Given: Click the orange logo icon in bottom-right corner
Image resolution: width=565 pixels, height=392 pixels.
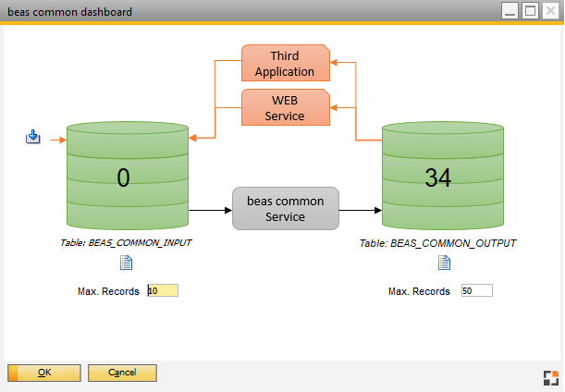Looking at the screenshot, I should [x=550, y=376].
